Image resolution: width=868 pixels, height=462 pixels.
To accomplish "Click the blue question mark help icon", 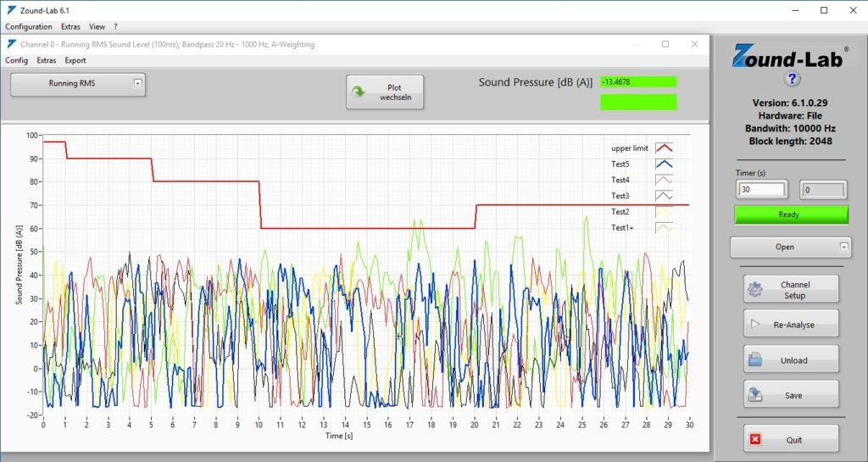I will (792, 79).
